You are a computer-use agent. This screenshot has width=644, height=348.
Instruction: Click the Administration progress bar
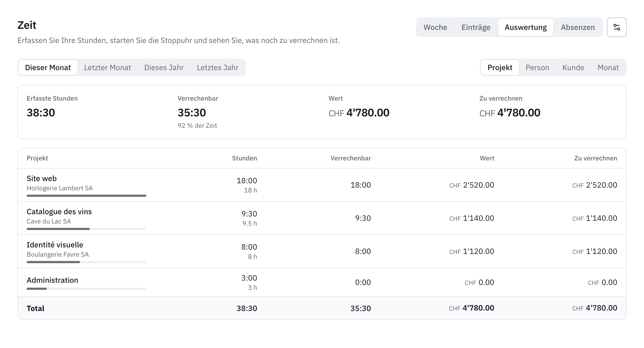click(x=86, y=289)
